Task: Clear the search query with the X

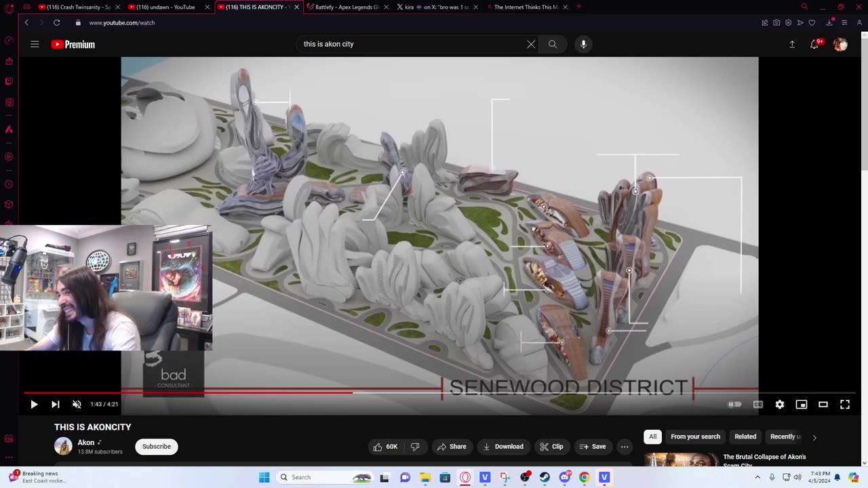Action: (531, 44)
